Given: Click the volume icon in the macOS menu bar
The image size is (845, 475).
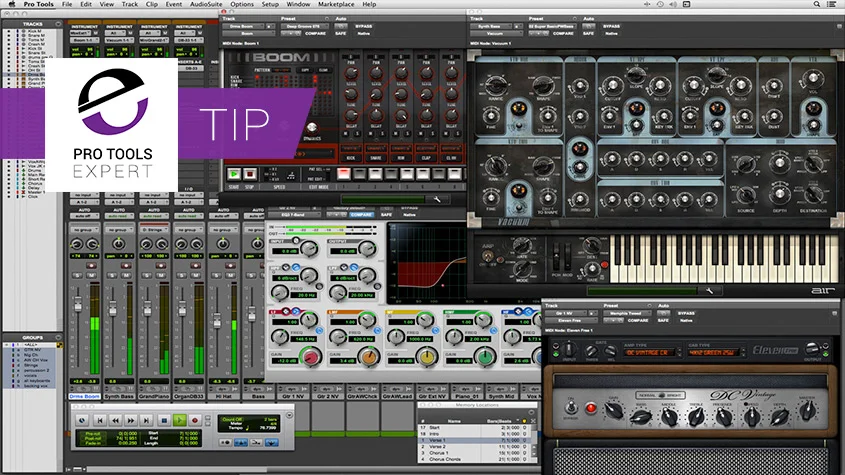Looking at the screenshot, I should [673, 4].
